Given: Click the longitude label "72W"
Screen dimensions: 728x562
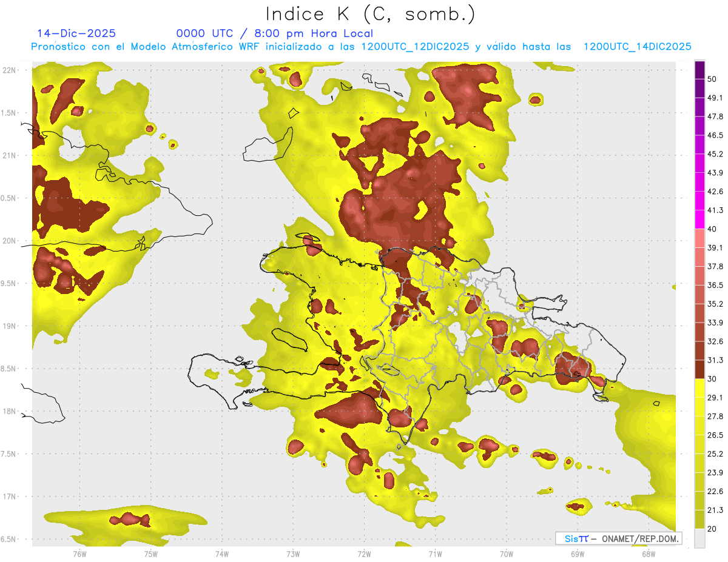Looking at the screenshot, I should click(x=364, y=554).
